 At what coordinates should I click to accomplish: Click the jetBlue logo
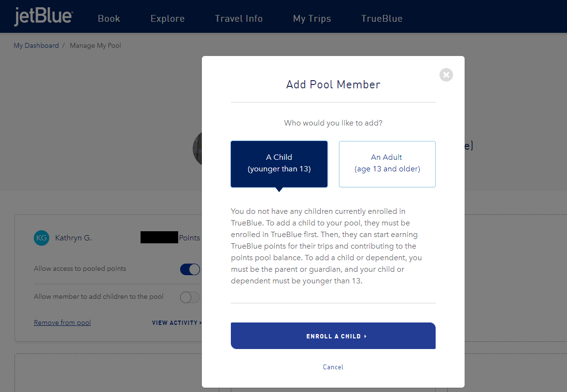(x=43, y=17)
